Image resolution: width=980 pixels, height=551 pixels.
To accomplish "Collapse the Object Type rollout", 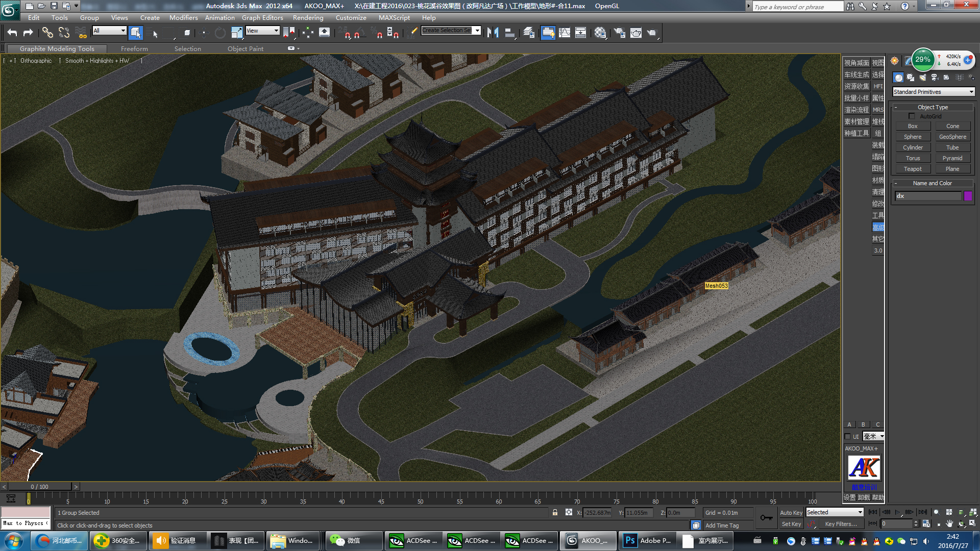I will (933, 107).
